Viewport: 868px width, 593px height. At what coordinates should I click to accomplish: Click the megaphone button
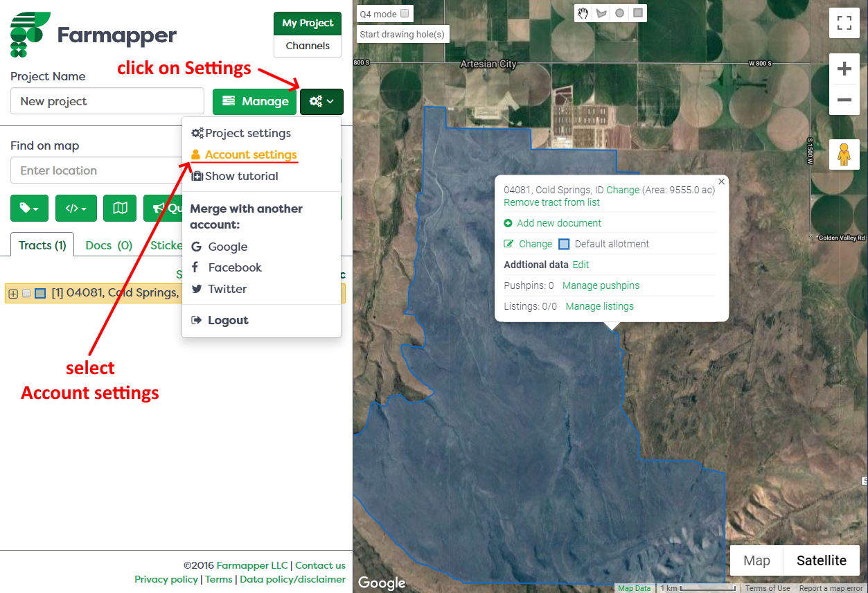162,208
